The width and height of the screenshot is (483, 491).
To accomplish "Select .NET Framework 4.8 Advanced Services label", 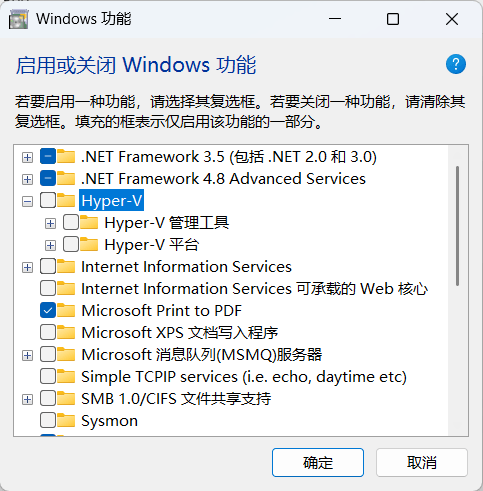I will pyautogui.click(x=223, y=178).
